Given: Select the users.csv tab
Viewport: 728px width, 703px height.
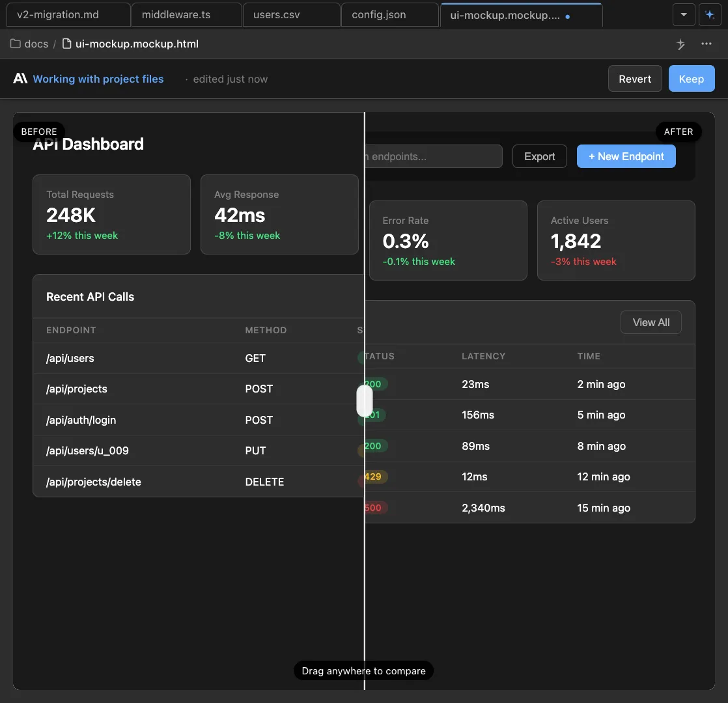Looking at the screenshot, I should tap(277, 15).
